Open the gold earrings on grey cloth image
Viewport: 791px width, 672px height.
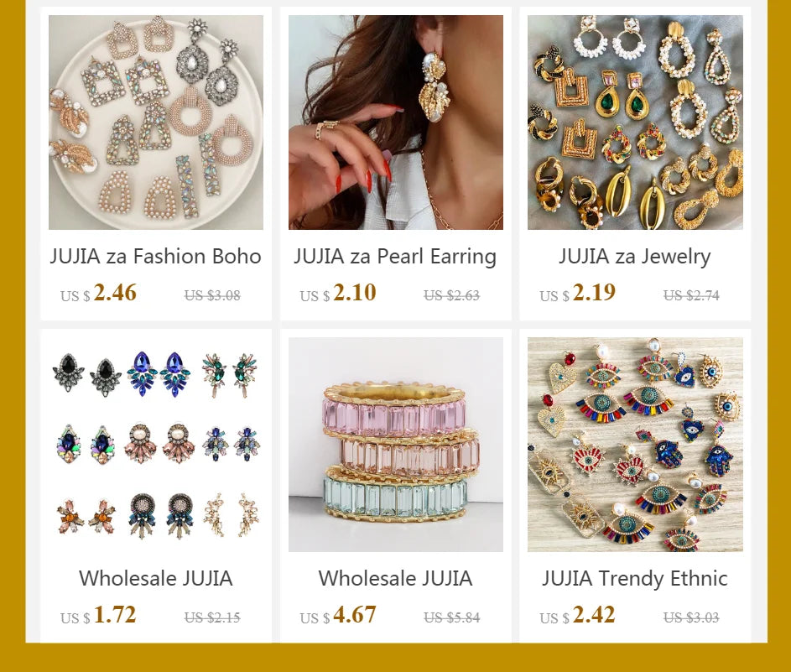635,122
